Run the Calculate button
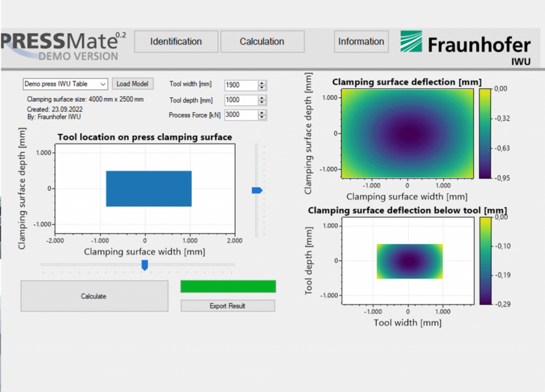 94,296
